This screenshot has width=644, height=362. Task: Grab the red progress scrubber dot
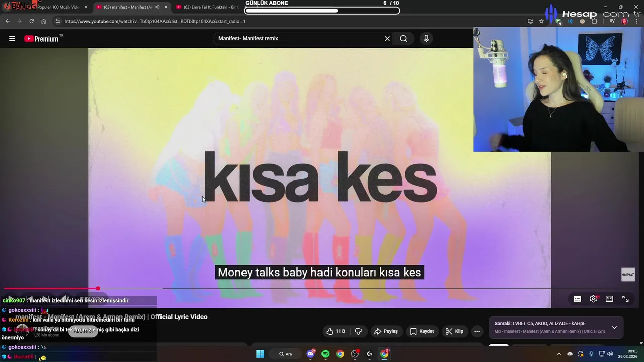click(98, 289)
